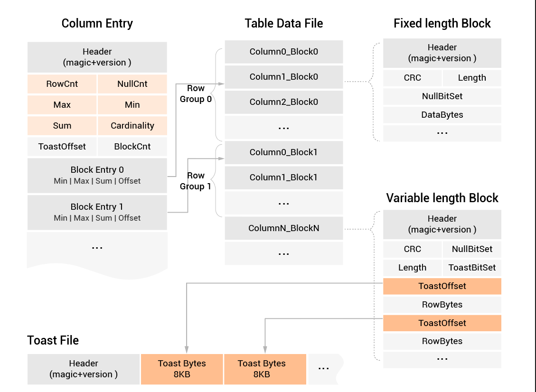Click the Table Data File heading
Screen dimensions: 536x392
(284, 23)
